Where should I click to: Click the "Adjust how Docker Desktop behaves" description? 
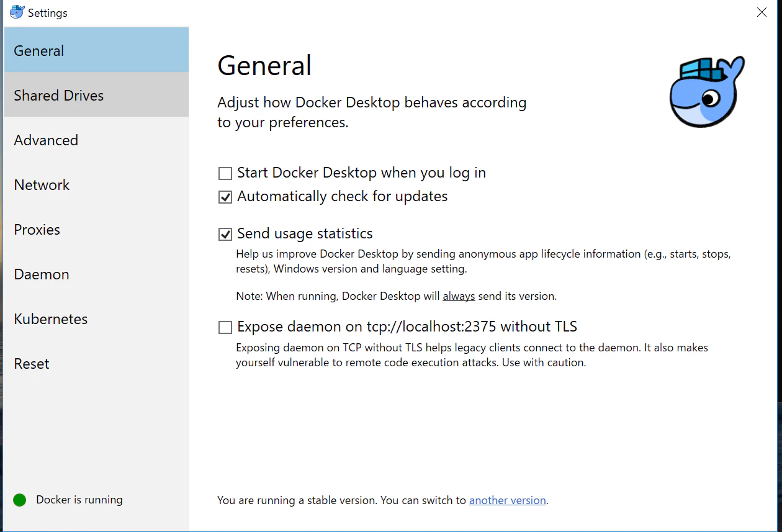tap(372, 112)
